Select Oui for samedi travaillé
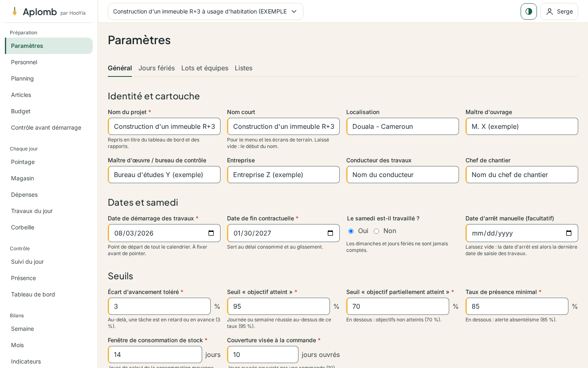Image resolution: width=588 pixels, height=368 pixels. (x=351, y=231)
